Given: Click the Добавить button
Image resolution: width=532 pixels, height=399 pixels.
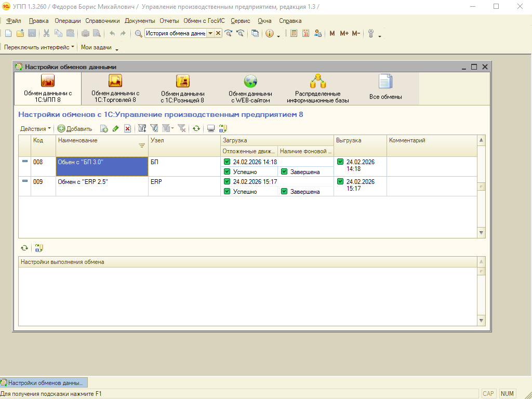Looking at the screenshot, I should [75, 129].
